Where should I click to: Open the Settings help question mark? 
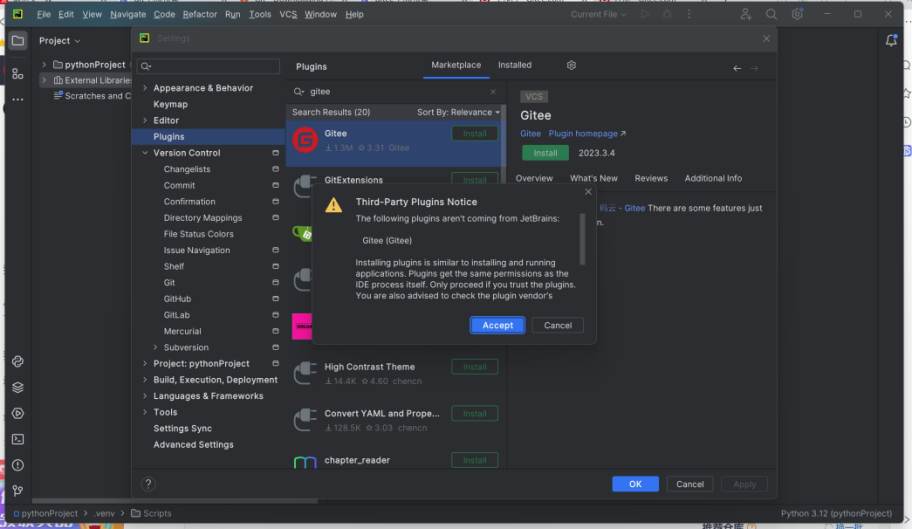(148, 484)
